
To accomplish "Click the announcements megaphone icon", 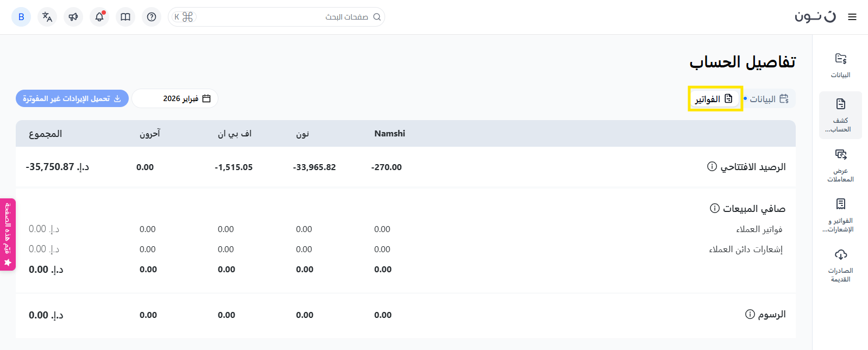I will [x=73, y=17].
